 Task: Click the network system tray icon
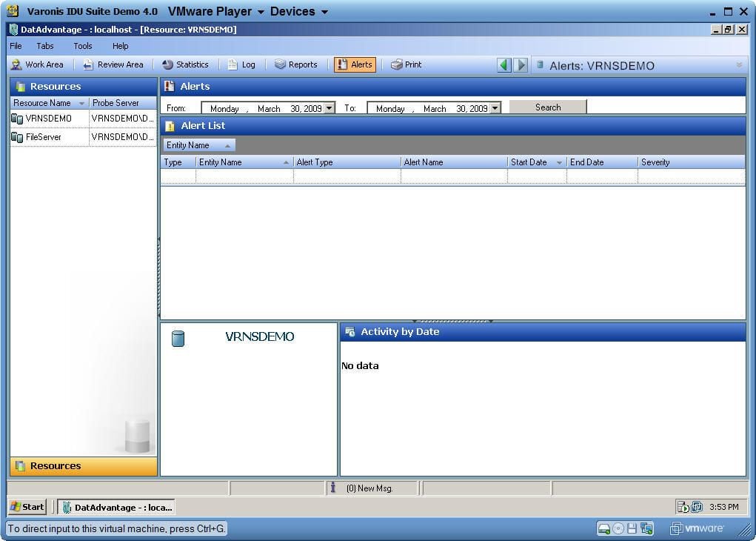(697, 507)
